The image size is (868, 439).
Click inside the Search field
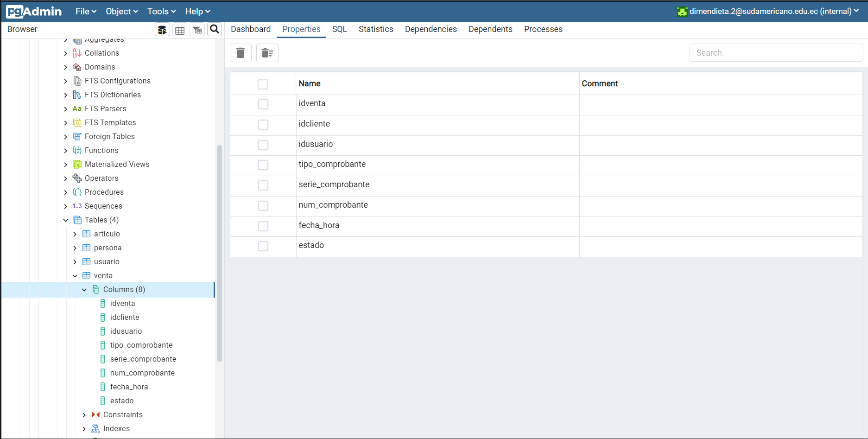(776, 52)
